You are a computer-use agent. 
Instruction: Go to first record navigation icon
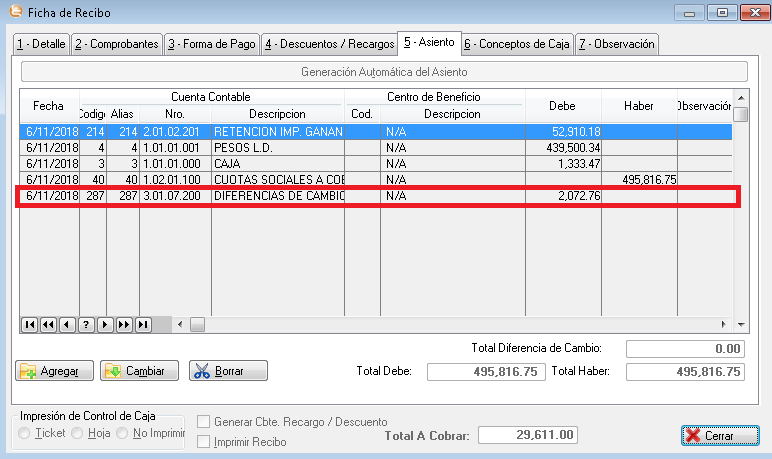click(29, 324)
